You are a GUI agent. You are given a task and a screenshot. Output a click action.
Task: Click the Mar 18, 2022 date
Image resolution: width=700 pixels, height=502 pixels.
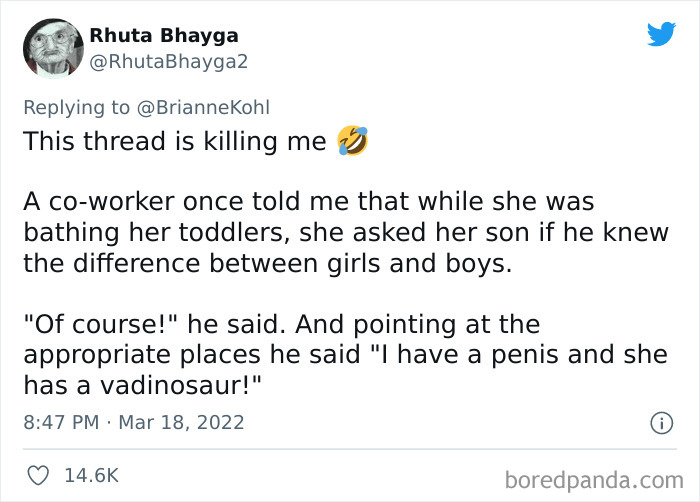[179, 423]
